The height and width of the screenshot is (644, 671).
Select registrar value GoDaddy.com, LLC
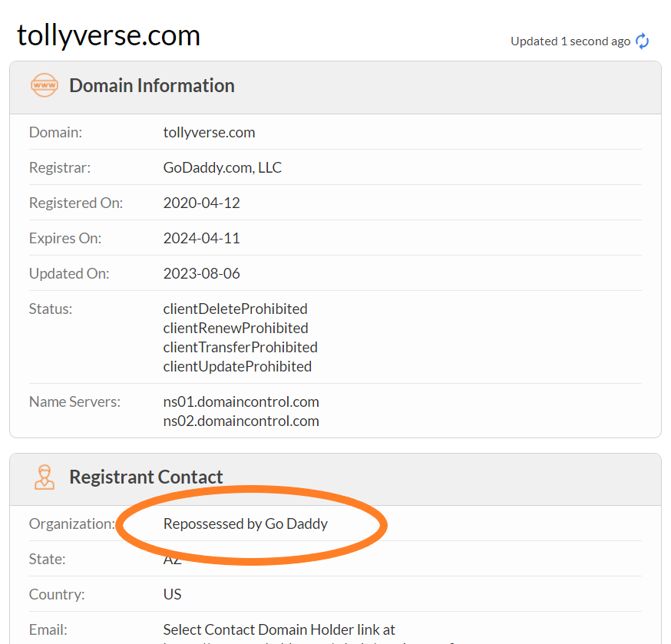pyautogui.click(x=223, y=168)
